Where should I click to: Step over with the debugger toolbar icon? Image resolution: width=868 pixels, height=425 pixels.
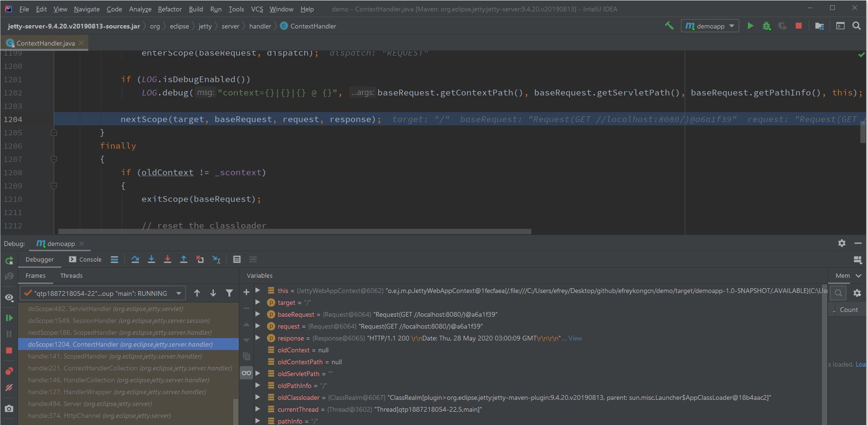135,259
